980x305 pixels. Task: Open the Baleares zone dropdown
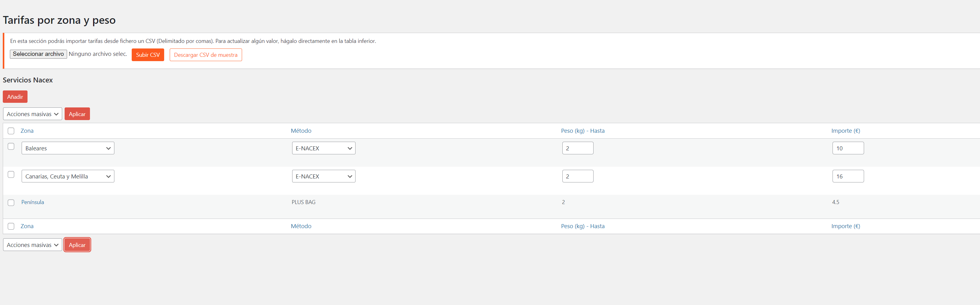(68, 148)
